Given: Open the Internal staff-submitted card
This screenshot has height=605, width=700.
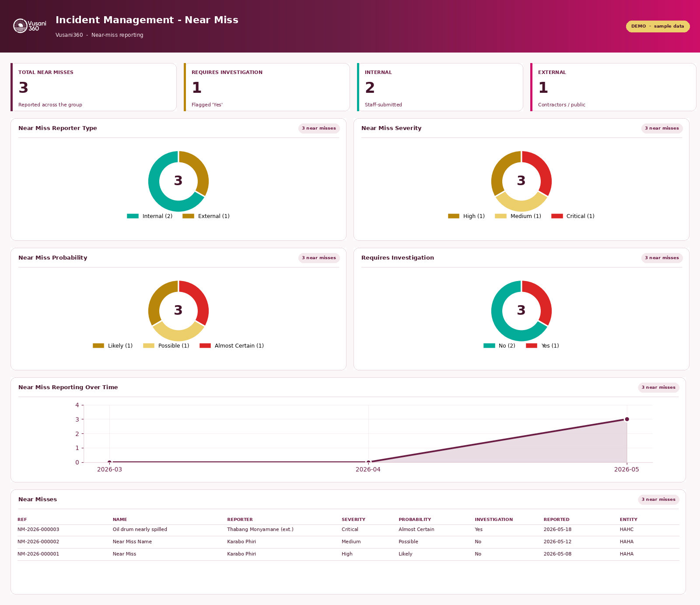Looking at the screenshot, I should coord(440,87).
